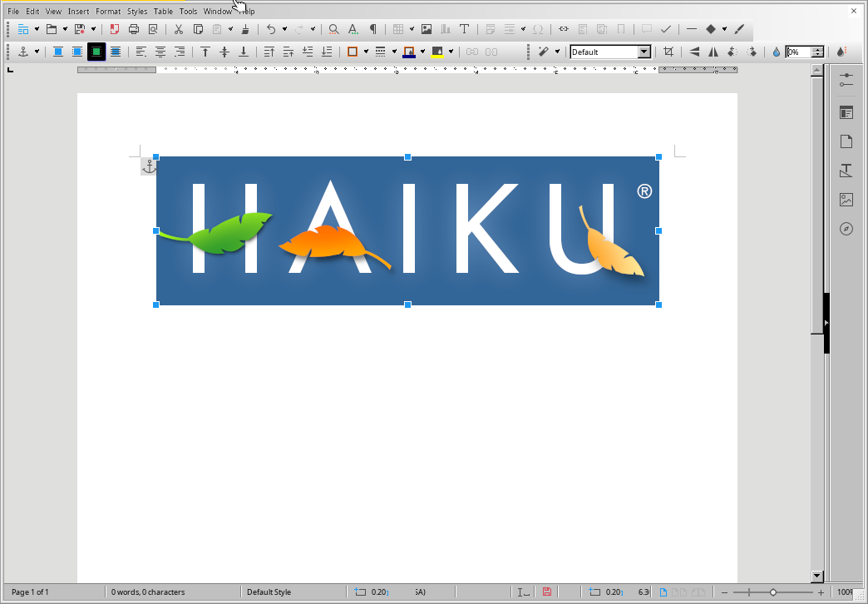This screenshot has height=604, width=868.
Task: Open Find and Replace magnifier
Action: click(333, 29)
